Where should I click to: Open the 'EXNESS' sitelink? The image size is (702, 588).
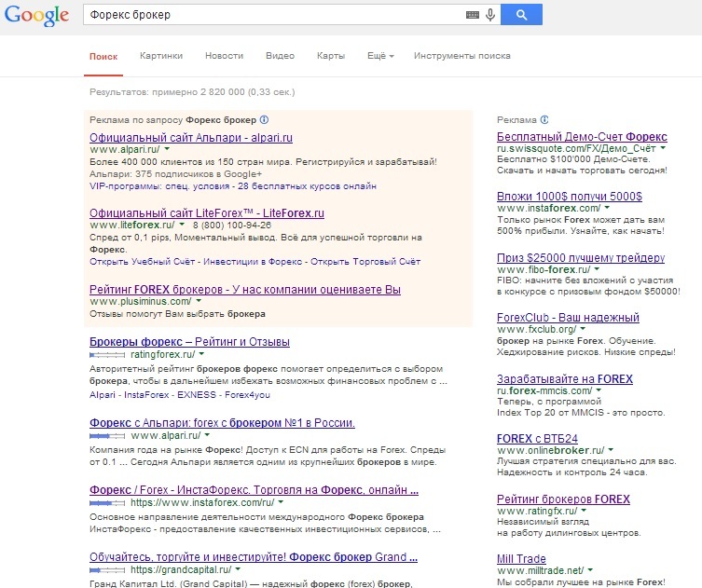(x=197, y=395)
